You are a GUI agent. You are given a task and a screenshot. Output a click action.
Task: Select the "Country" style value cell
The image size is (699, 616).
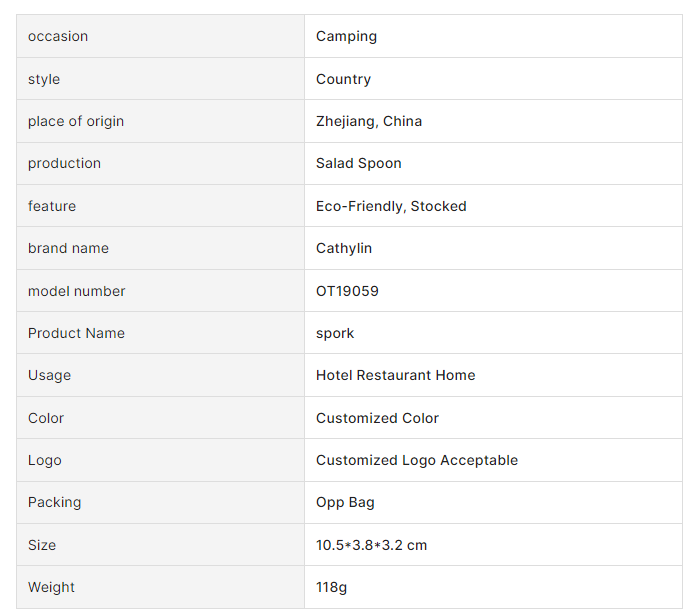pos(343,79)
